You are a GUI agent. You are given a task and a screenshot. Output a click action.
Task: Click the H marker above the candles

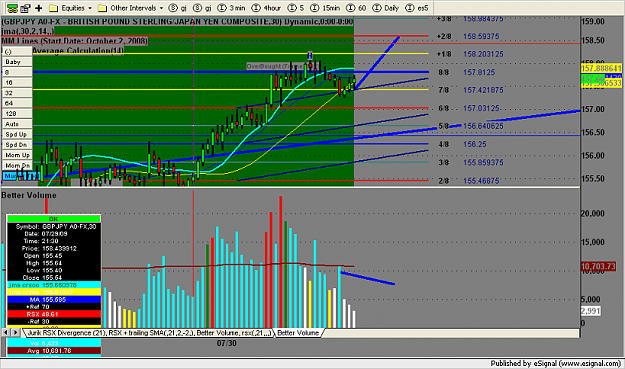[x=309, y=56]
